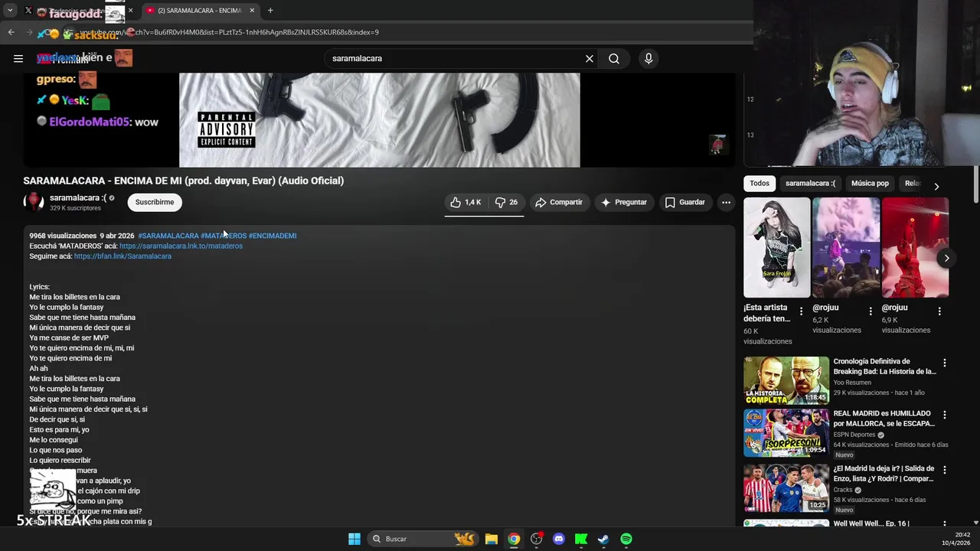This screenshot has height=551, width=980.
Task: Select playlist item number 13
Action: (x=750, y=135)
